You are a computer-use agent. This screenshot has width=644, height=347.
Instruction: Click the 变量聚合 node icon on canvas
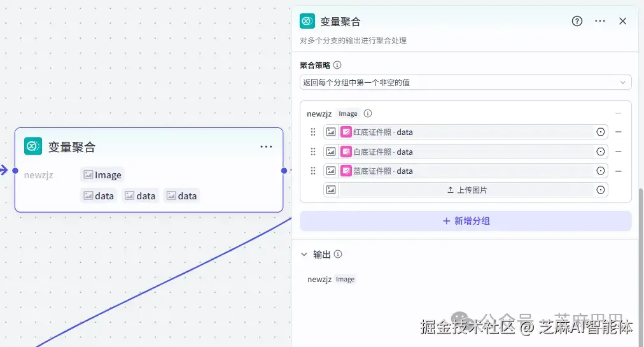[x=33, y=146]
